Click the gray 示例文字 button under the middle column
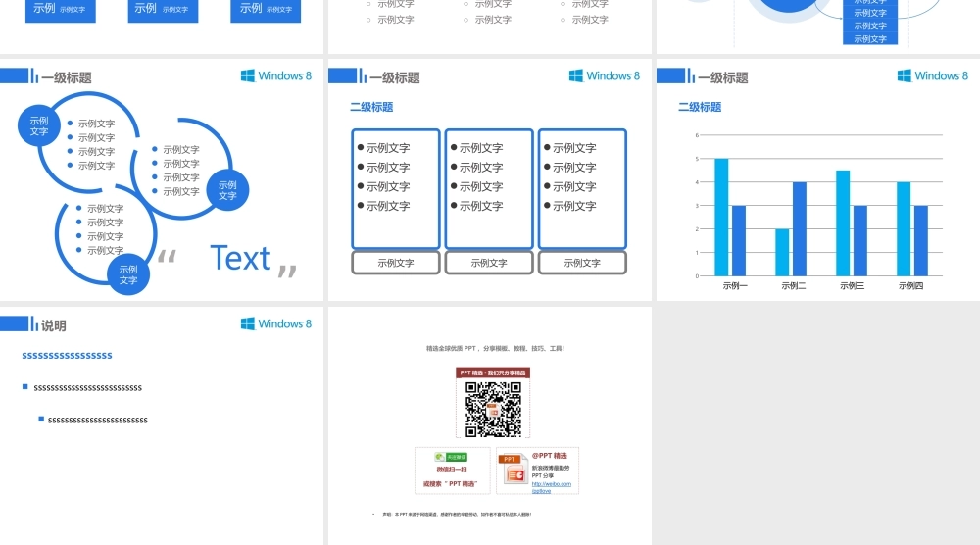980x545 pixels. click(489, 263)
